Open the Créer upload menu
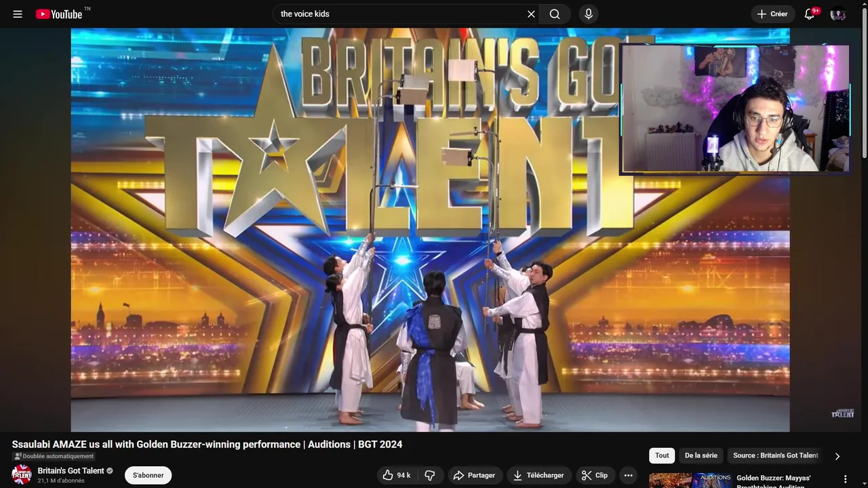 coord(772,14)
